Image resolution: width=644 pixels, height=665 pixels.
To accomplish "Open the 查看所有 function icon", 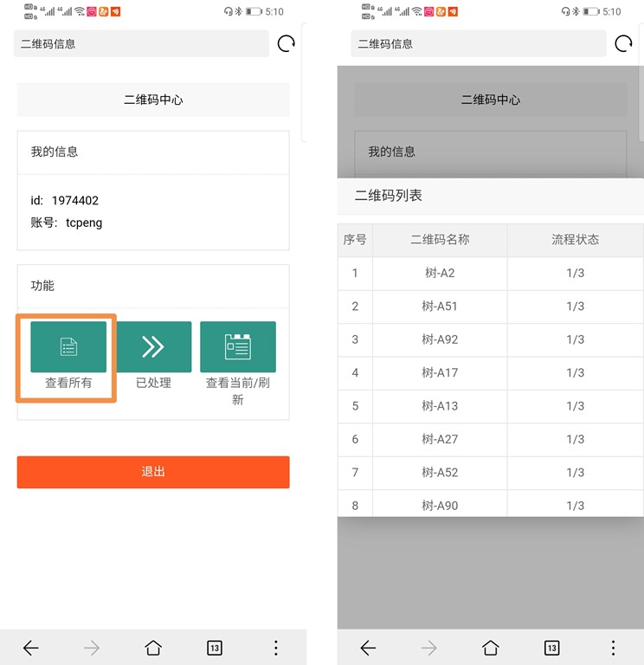I will (x=68, y=347).
